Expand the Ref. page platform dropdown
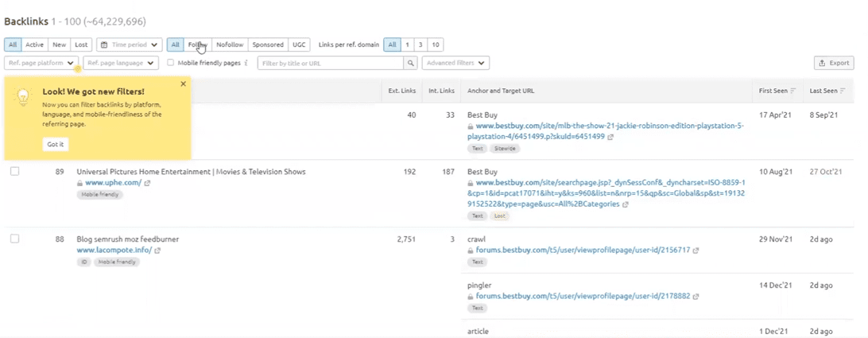This screenshot has width=868, height=338. tap(41, 63)
